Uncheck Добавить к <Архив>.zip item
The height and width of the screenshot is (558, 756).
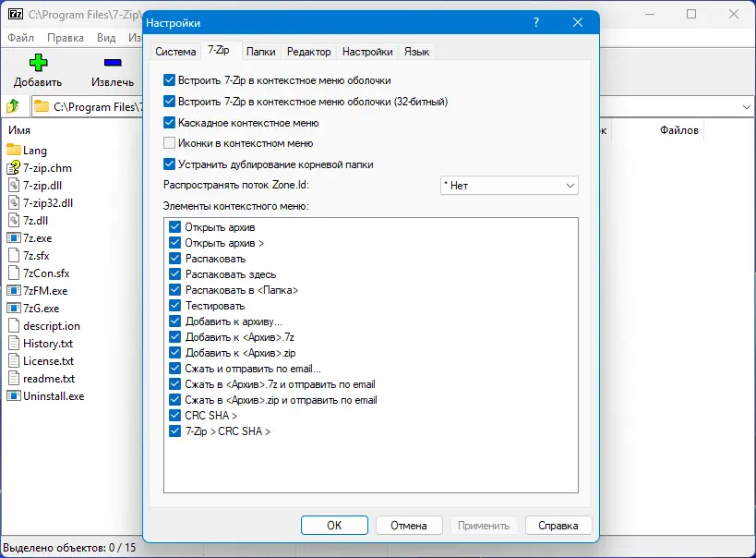[175, 353]
